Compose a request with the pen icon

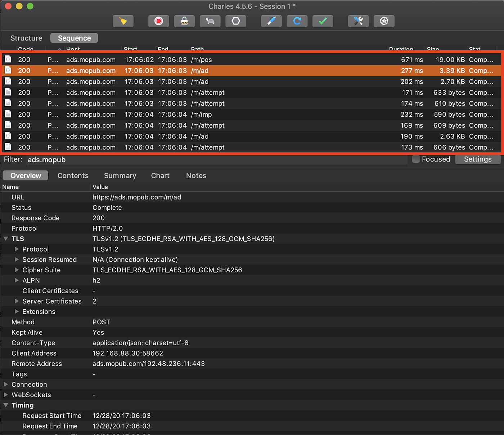(271, 21)
